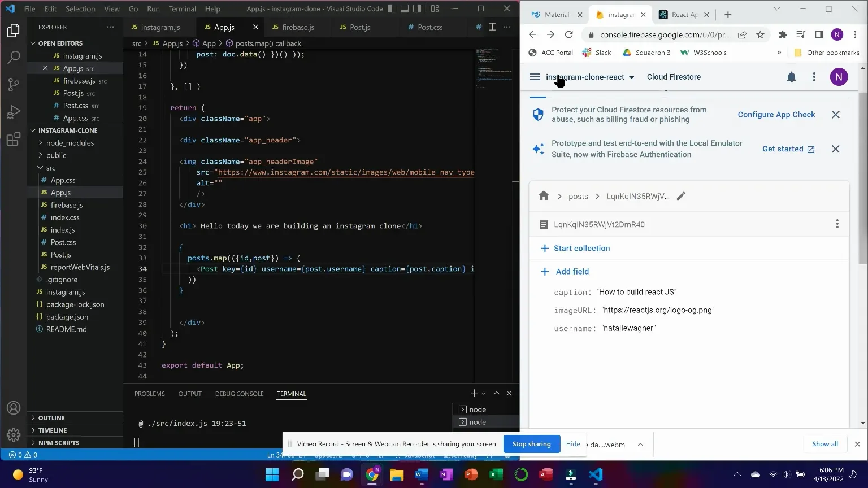Open the Search view in activity bar
This screenshot has width=868, height=488.
[14, 57]
